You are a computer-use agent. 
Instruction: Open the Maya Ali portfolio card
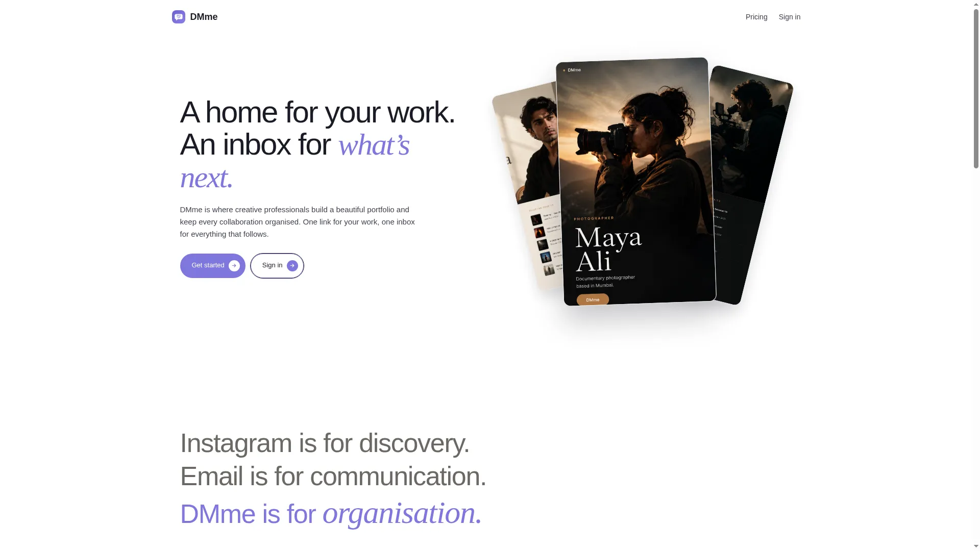635,182
